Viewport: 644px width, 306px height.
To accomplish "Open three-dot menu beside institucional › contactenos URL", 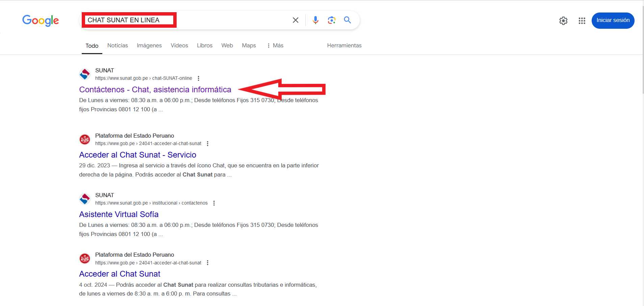I will [214, 203].
